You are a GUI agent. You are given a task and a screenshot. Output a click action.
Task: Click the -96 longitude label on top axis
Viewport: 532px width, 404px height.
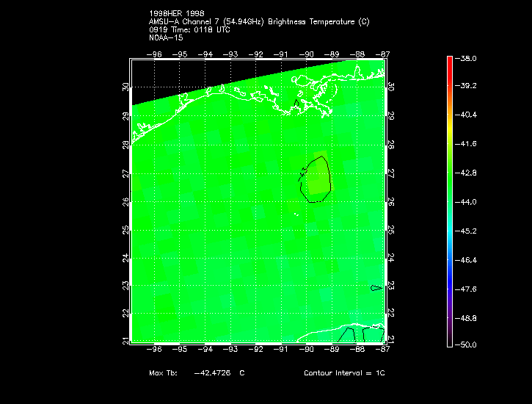pos(155,54)
